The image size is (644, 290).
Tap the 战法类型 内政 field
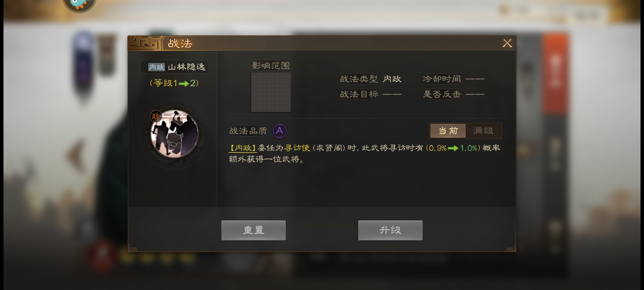click(371, 79)
